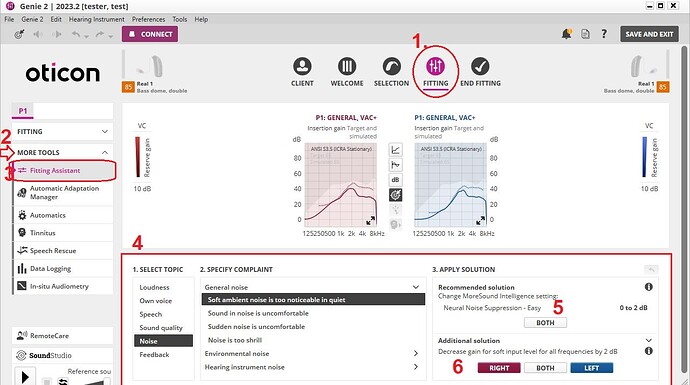Show info for additional solution
Viewport: 690px width, 385px height.
click(x=649, y=351)
